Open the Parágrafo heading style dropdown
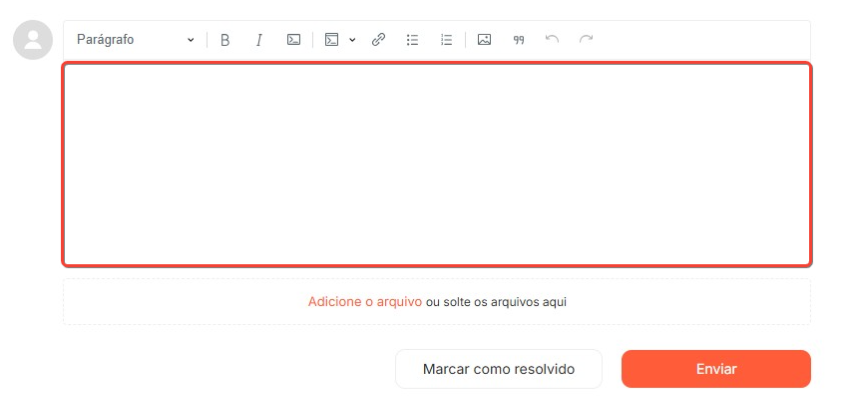Image resolution: width=850 pixels, height=417 pixels. coord(135,40)
